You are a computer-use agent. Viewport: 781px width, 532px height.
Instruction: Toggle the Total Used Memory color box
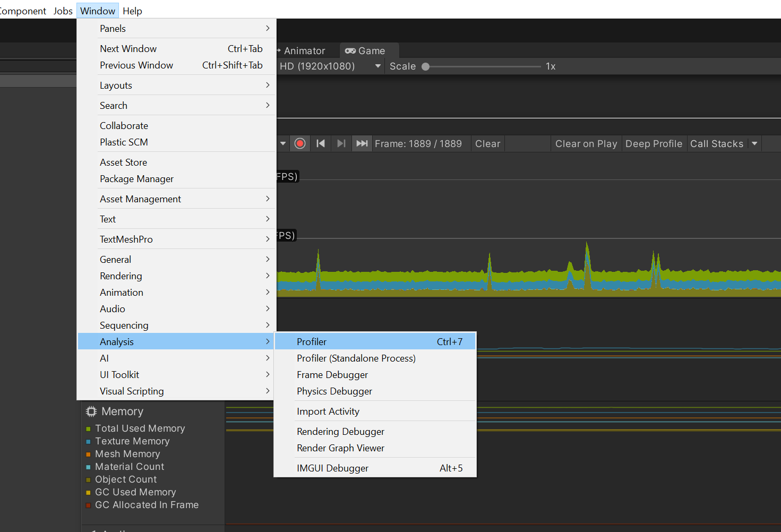88,429
